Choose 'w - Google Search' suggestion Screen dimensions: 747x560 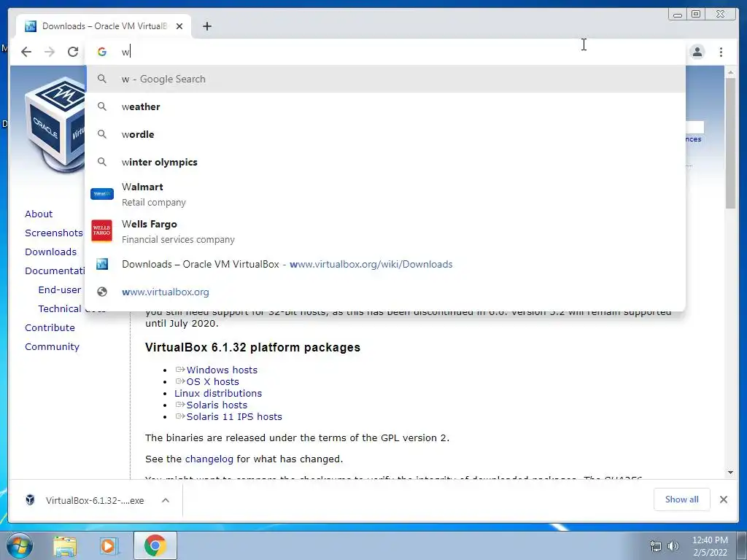[386, 79]
